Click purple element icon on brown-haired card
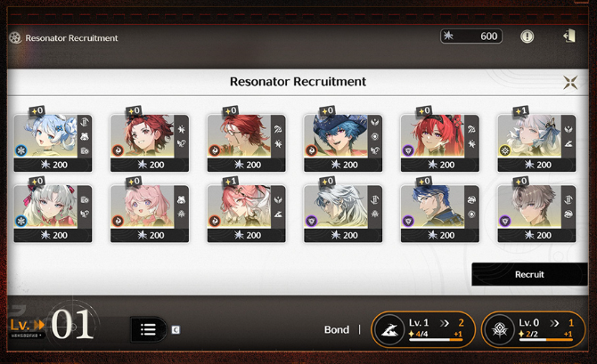Screen dimensions: 597x364 click(505, 221)
